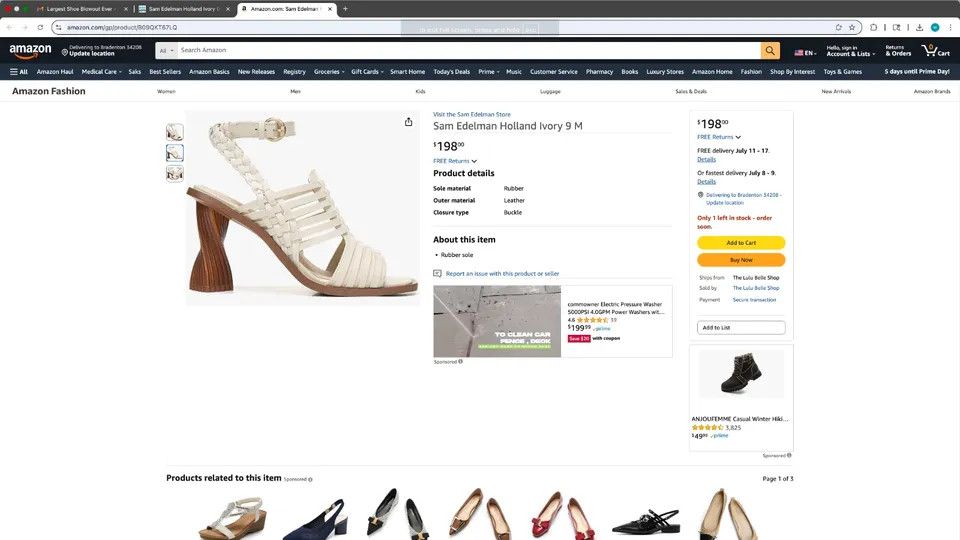Open the shopping cart icon
This screenshot has height=540, width=960.
pos(936,51)
